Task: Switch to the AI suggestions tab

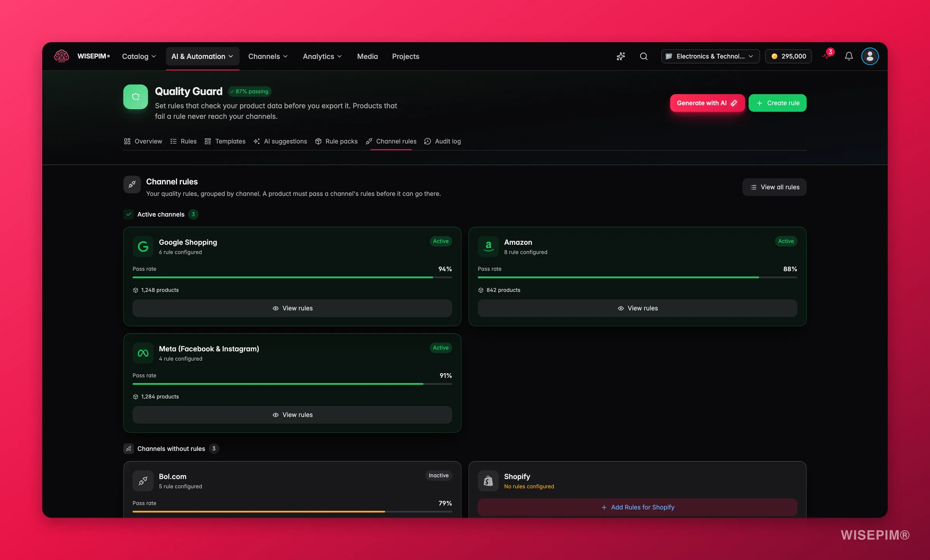Action: [x=280, y=141]
